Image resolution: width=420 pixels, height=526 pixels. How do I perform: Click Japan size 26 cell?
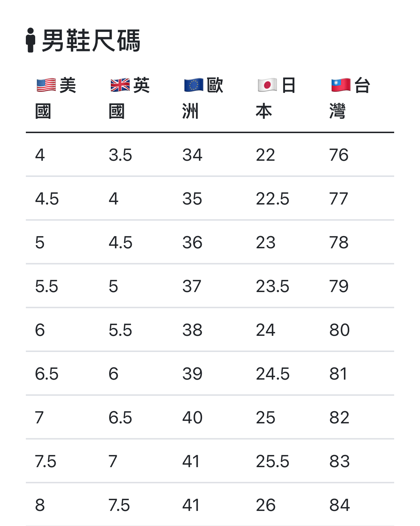[x=266, y=505]
